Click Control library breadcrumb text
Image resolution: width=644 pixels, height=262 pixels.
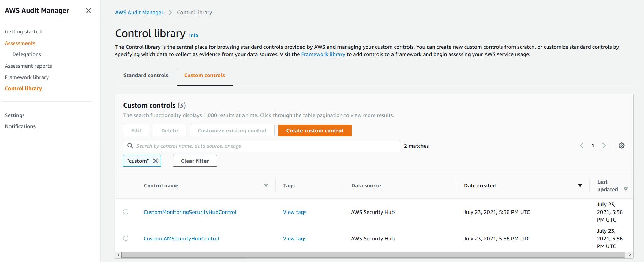pos(194,13)
